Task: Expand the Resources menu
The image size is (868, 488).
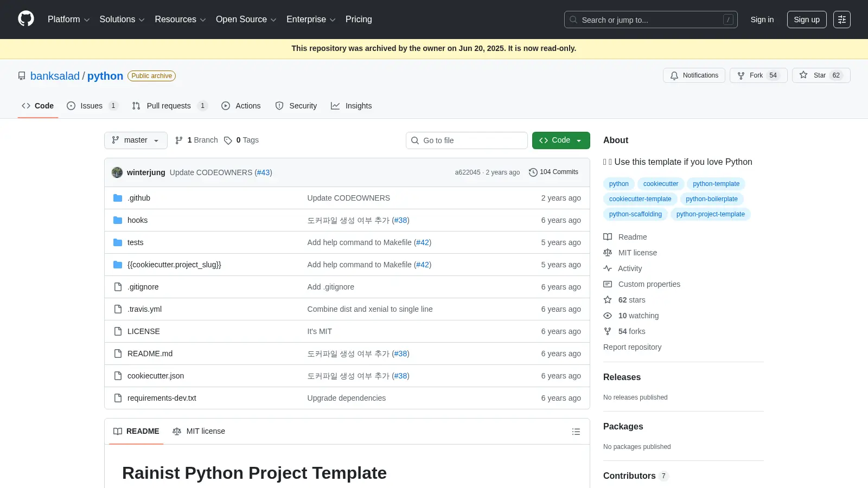Action: pyautogui.click(x=180, y=20)
